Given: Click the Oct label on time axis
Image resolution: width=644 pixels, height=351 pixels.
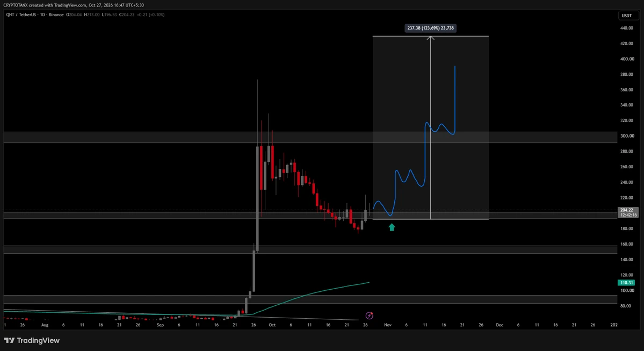Looking at the screenshot, I should click(272, 325).
